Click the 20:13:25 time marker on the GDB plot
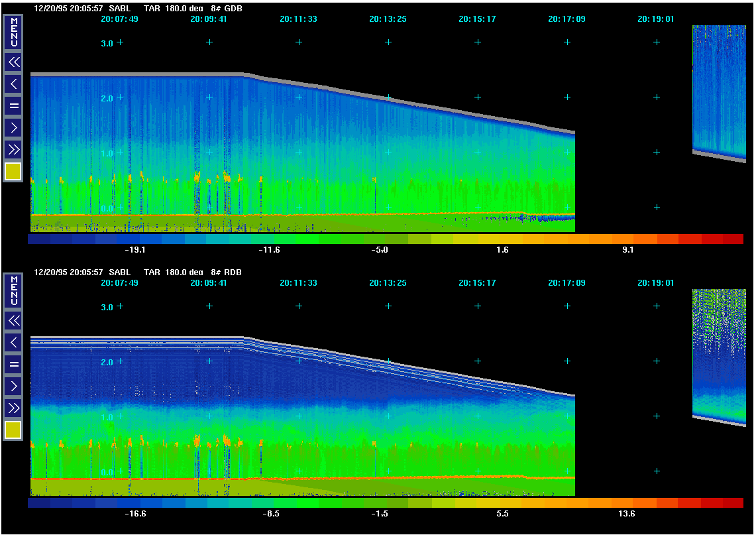 click(x=388, y=19)
